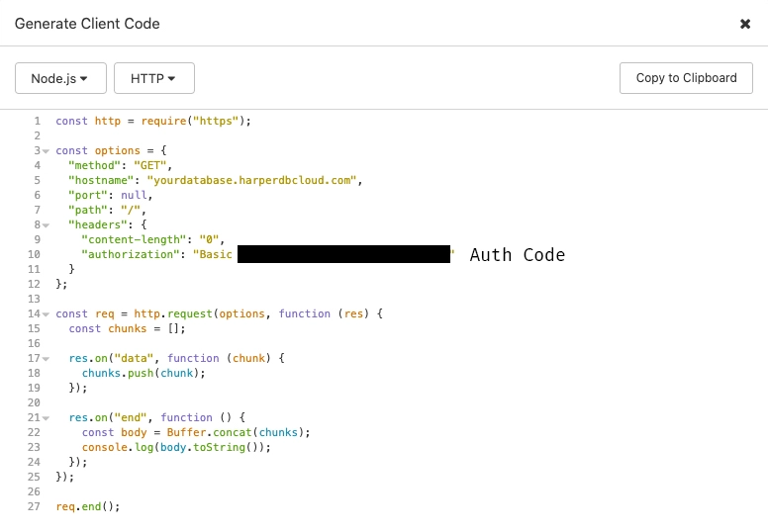
Task: Click the null port value
Action: [134, 195]
